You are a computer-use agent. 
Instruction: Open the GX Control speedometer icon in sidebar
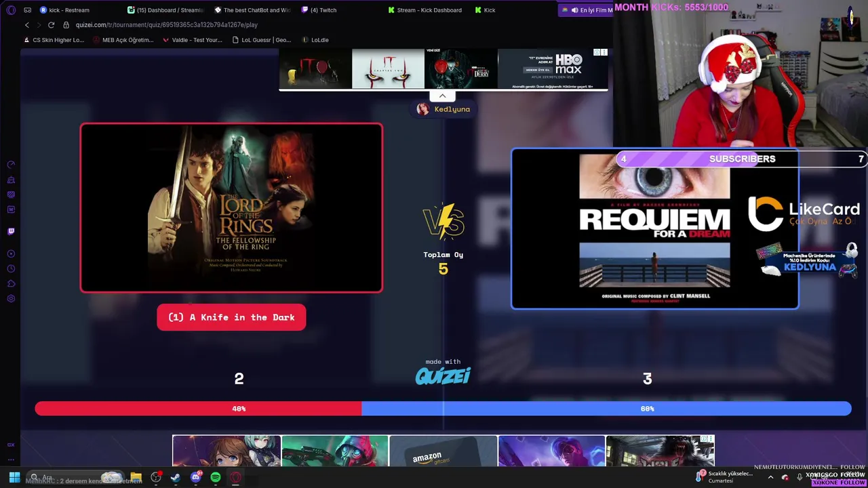[x=11, y=165]
